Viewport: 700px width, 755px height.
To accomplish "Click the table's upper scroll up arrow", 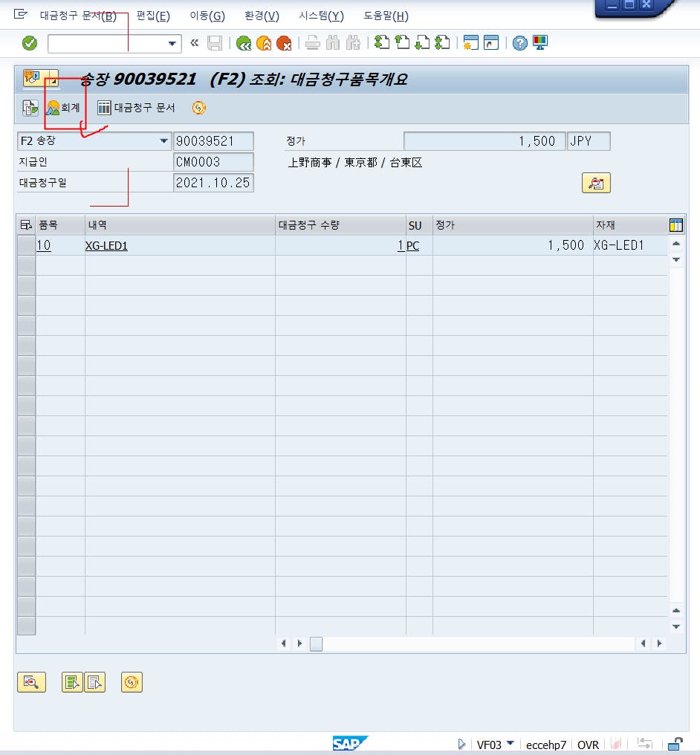I will point(676,244).
